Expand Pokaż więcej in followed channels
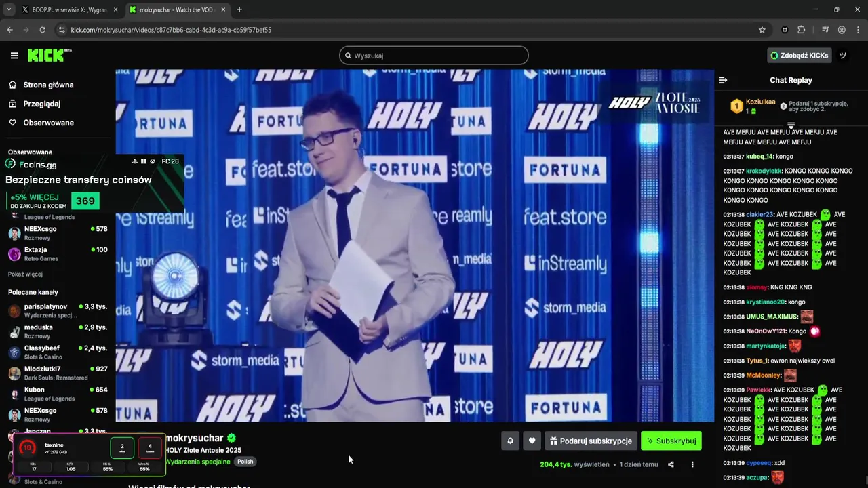868x488 pixels. coord(25,274)
